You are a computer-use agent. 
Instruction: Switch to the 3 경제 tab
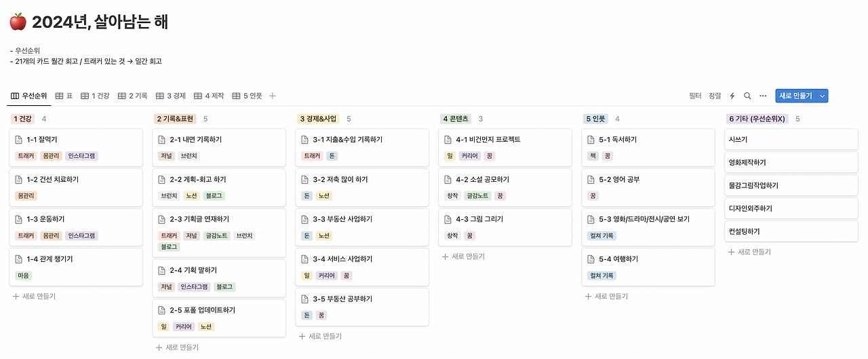pos(171,96)
